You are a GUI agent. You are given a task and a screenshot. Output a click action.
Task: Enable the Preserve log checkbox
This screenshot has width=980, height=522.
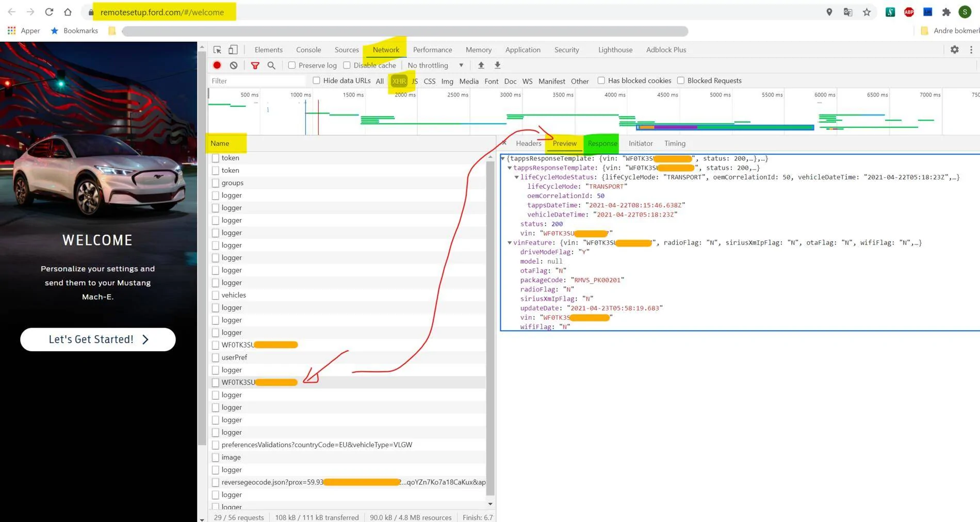(x=292, y=65)
